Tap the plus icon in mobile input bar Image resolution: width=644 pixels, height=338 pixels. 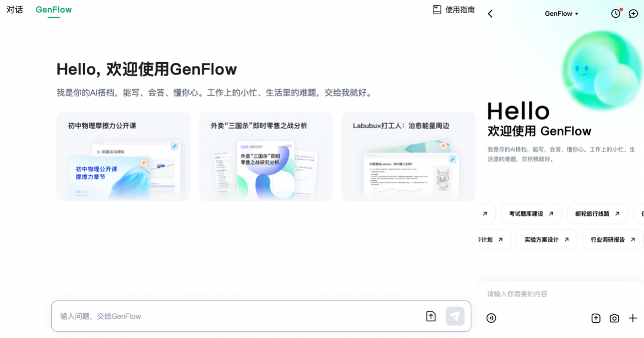[x=632, y=318]
